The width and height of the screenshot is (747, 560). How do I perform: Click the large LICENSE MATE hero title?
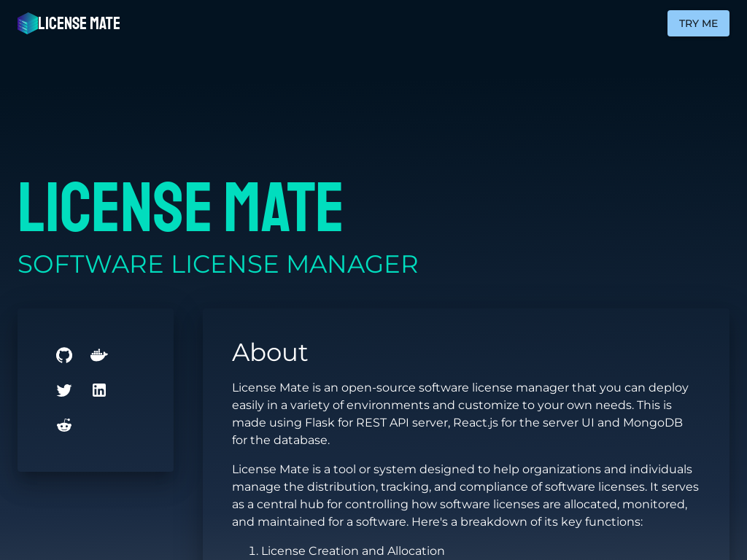click(x=180, y=206)
